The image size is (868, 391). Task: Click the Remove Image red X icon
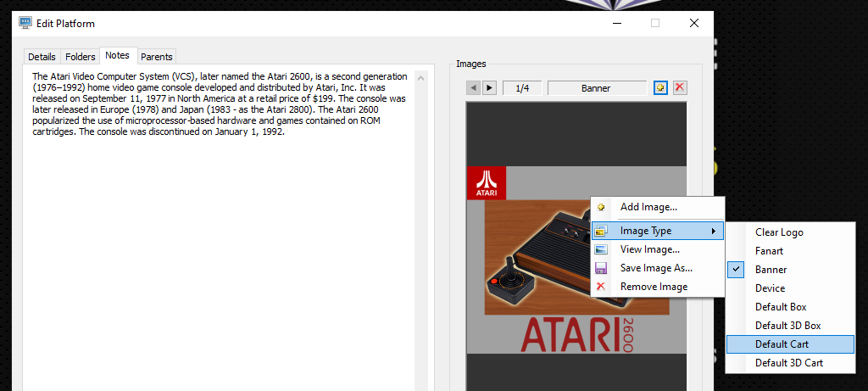(601, 287)
